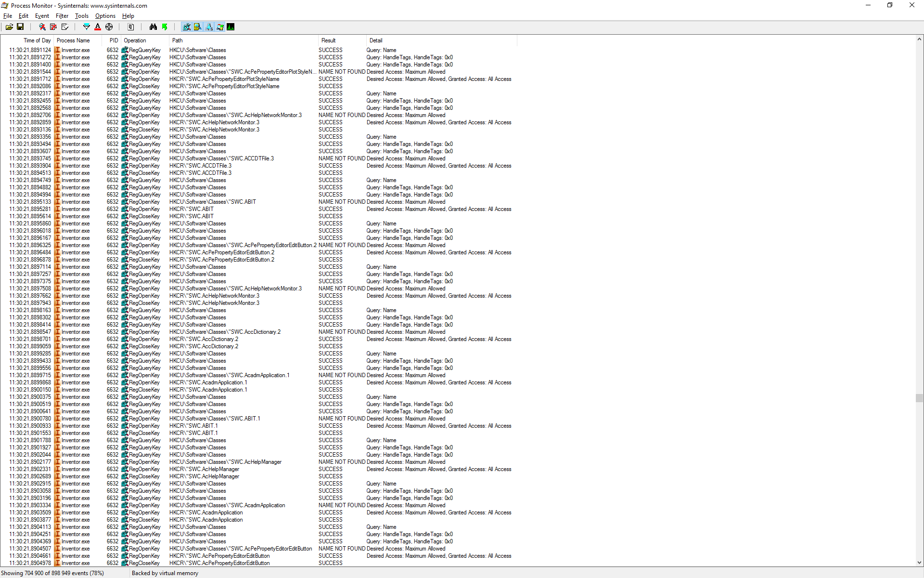Open the Event menu

(x=42, y=16)
